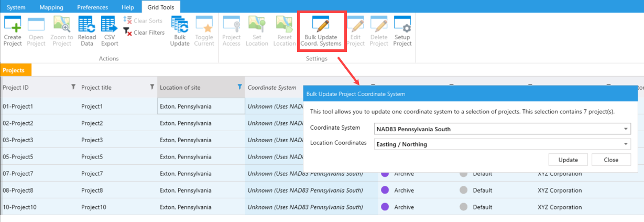Select the 02-Project2 cell
This screenshot has height=222, width=644.
pyautogui.click(x=39, y=123)
